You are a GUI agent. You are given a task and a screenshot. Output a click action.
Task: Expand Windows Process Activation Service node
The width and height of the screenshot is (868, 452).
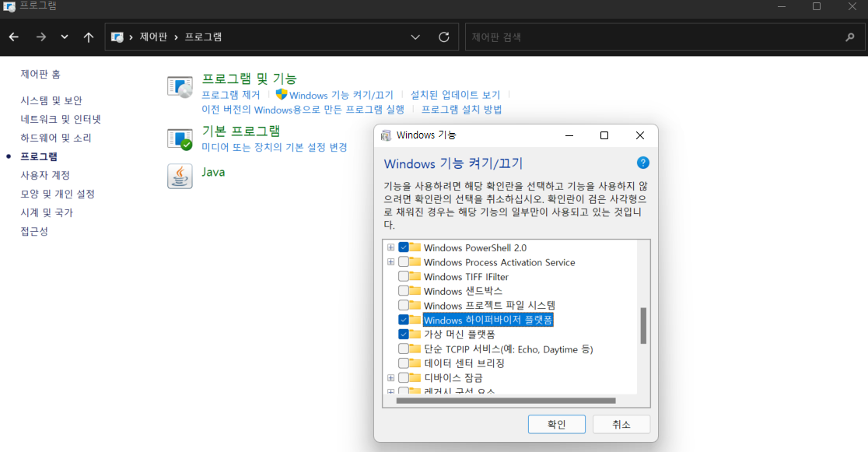(x=390, y=262)
